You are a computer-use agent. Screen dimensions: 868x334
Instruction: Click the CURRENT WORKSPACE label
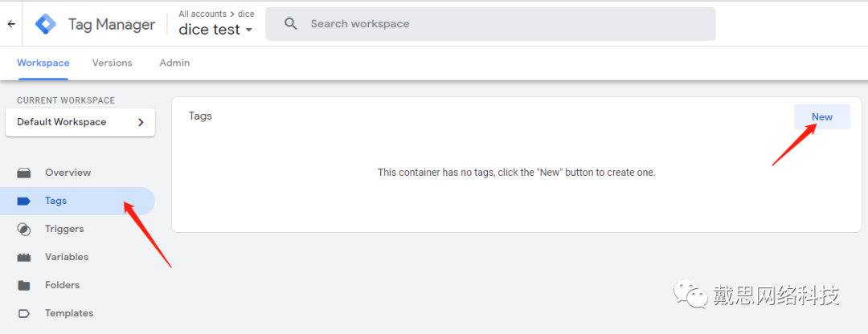pyautogui.click(x=66, y=100)
